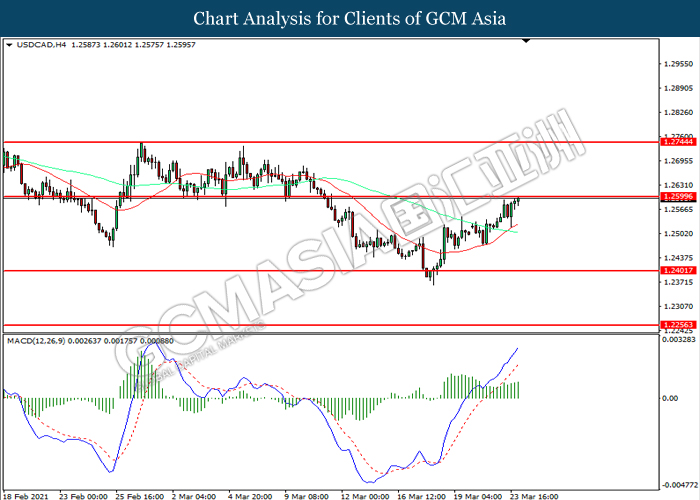Image resolution: width=700 pixels, height=500 pixels.
Task: Click the 1.26310 price axis value
Action: [679, 185]
